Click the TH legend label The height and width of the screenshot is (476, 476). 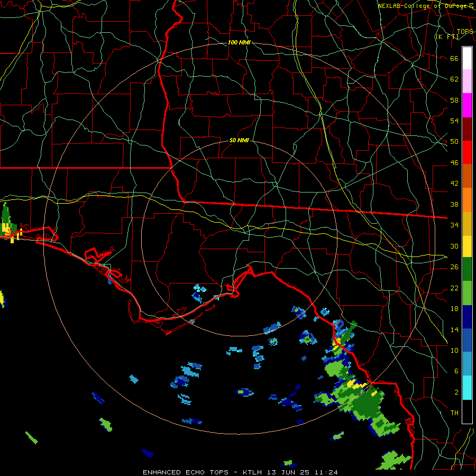454,413
